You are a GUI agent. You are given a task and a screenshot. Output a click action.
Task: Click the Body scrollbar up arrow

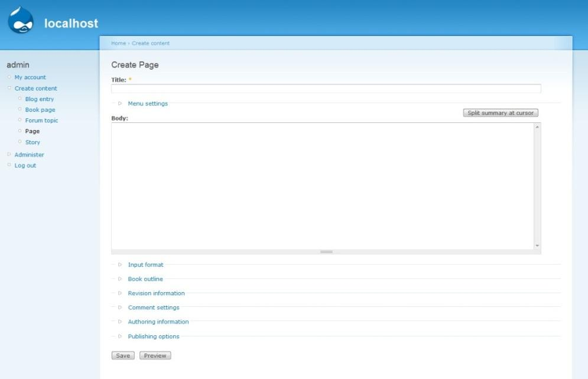537,127
